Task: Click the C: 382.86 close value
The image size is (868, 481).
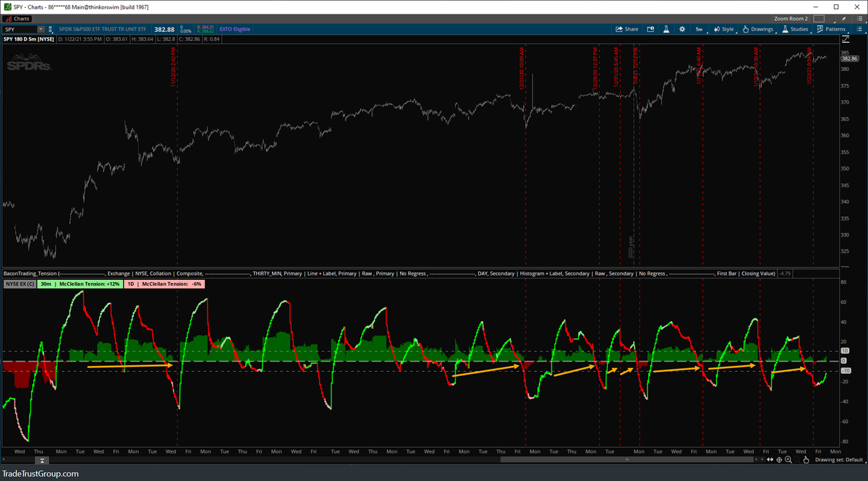Action: point(188,39)
